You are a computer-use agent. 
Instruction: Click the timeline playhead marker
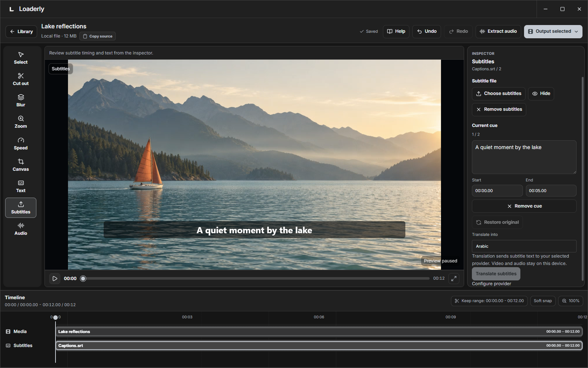pos(55,317)
